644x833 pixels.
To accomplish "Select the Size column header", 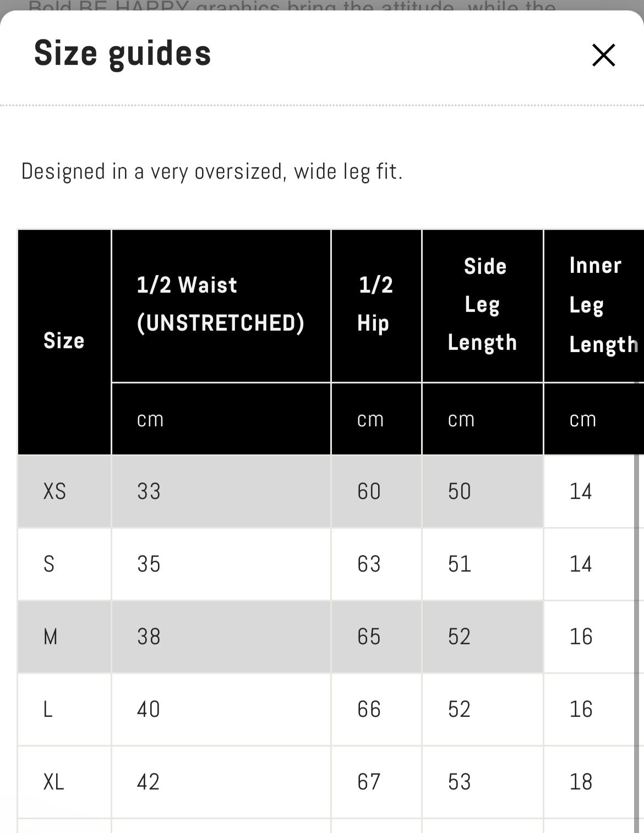I will (x=64, y=341).
